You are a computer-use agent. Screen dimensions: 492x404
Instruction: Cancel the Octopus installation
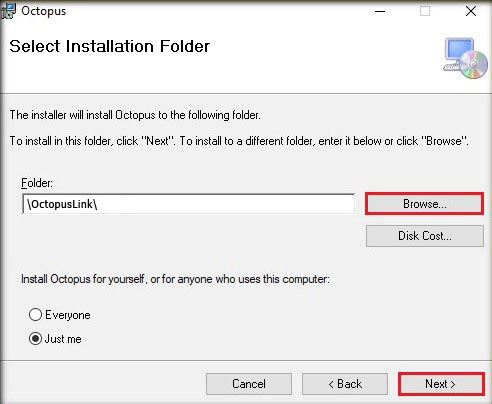[x=249, y=384]
